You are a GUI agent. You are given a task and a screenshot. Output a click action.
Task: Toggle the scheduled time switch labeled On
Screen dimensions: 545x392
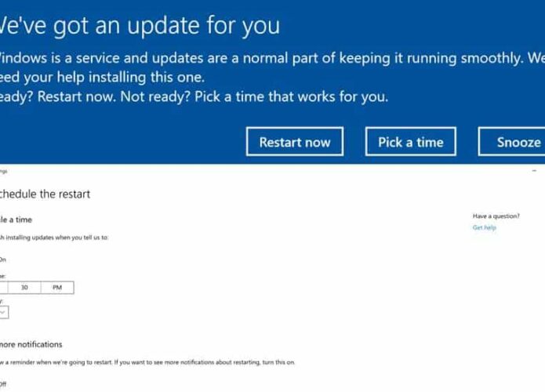coord(3,260)
